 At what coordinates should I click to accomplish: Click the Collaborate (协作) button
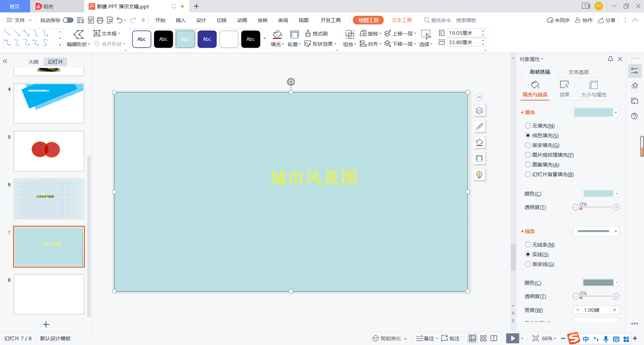pyautogui.click(x=584, y=20)
